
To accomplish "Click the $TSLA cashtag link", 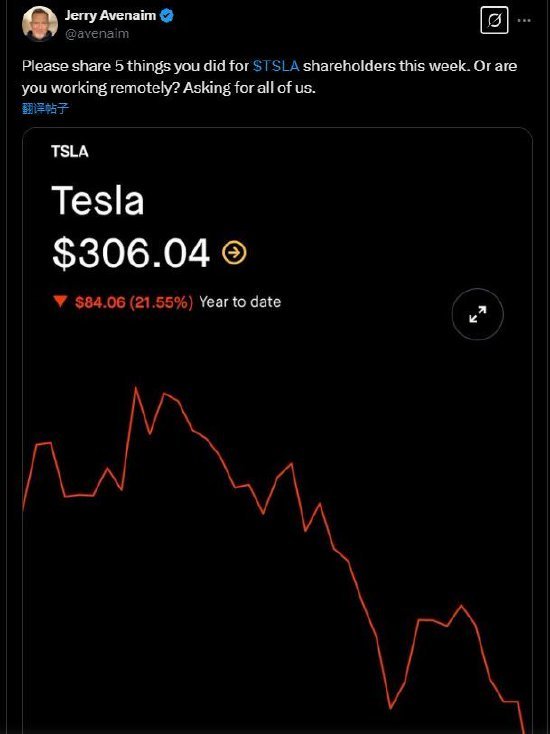I will [x=276, y=66].
